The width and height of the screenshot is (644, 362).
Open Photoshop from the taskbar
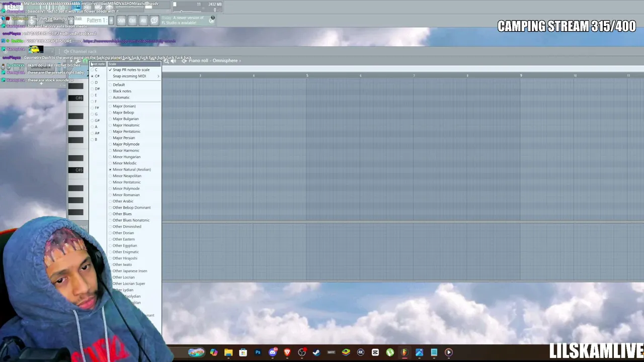pos(258,352)
